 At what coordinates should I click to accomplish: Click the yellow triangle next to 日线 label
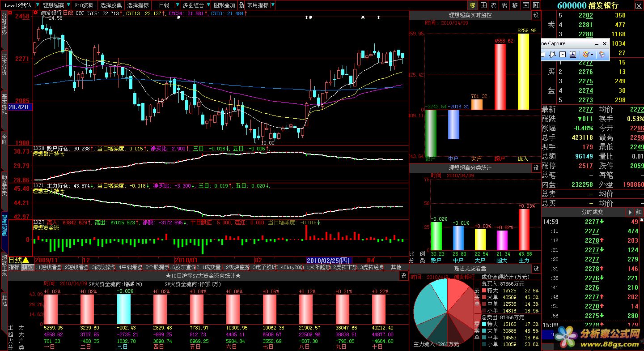coord(26,260)
